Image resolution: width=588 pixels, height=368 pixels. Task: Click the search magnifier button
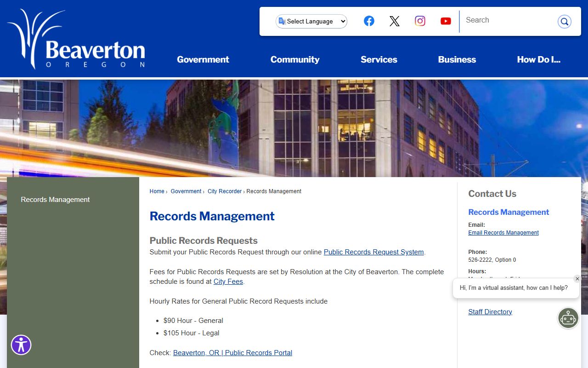pyautogui.click(x=564, y=21)
